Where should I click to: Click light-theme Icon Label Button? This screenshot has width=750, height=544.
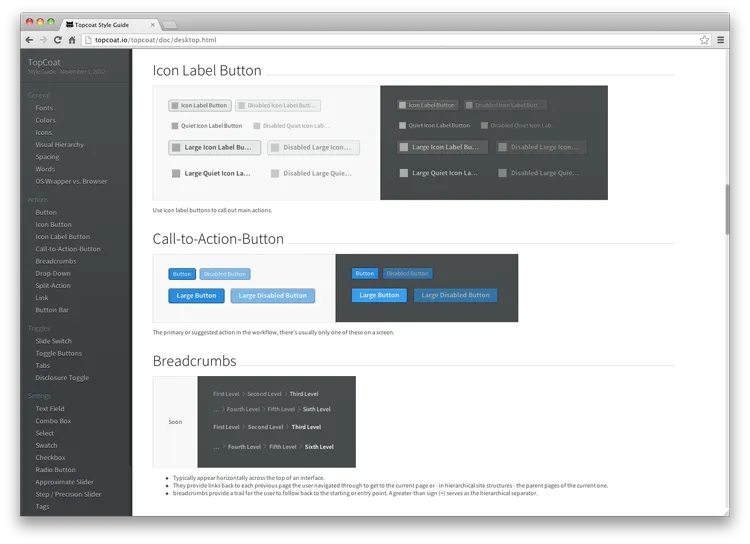[x=200, y=105]
